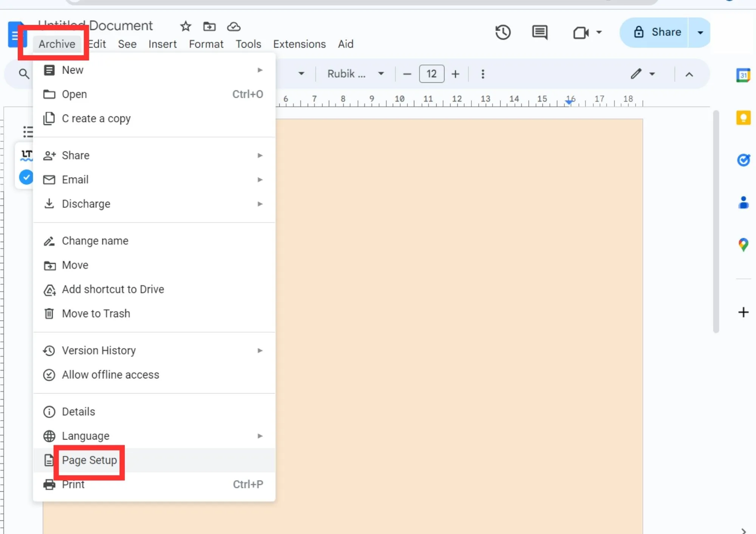756x534 pixels.
Task: Open the editing mode dropdown arrow
Action: pos(652,74)
